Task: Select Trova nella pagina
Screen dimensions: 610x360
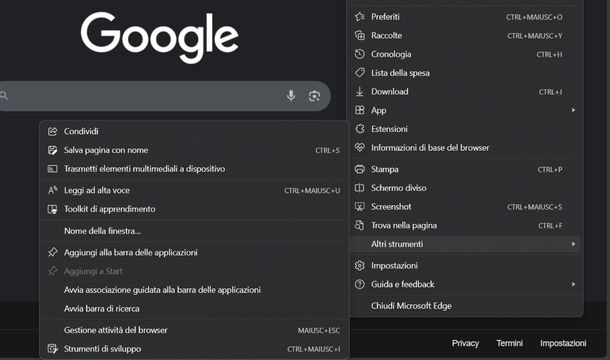Action: 465,225
